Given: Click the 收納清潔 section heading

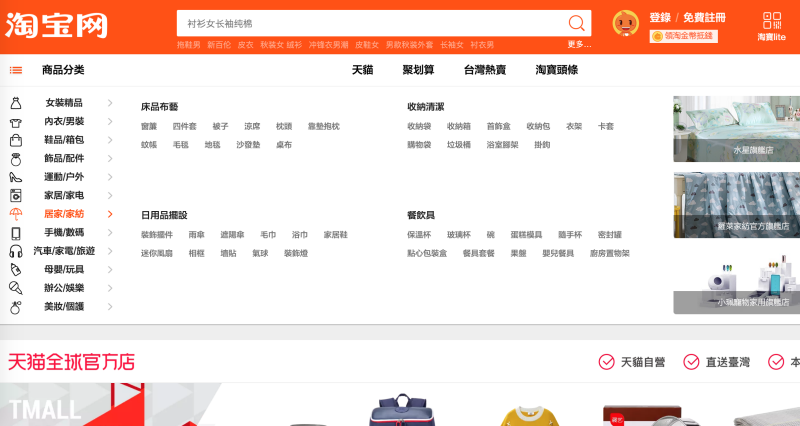Looking at the screenshot, I should click(426, 107).
